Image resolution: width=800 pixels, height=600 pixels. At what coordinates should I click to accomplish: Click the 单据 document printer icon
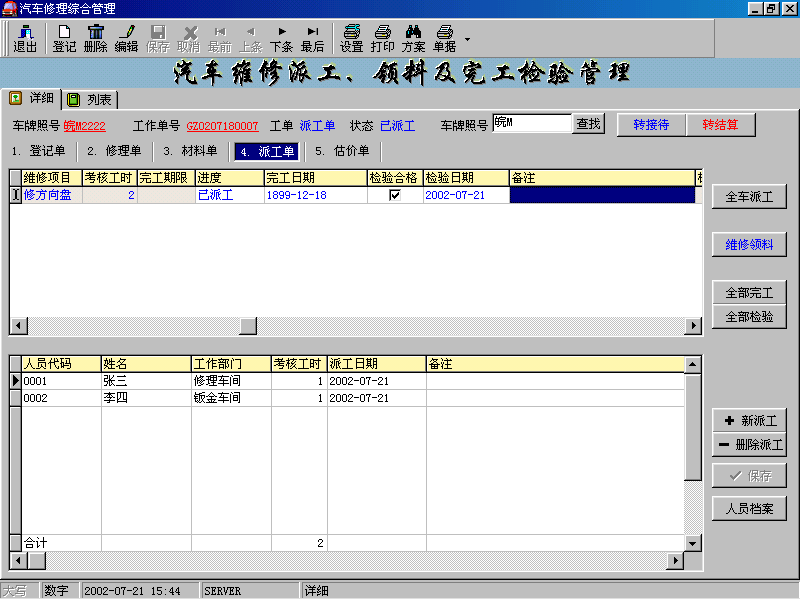[444, 38]
